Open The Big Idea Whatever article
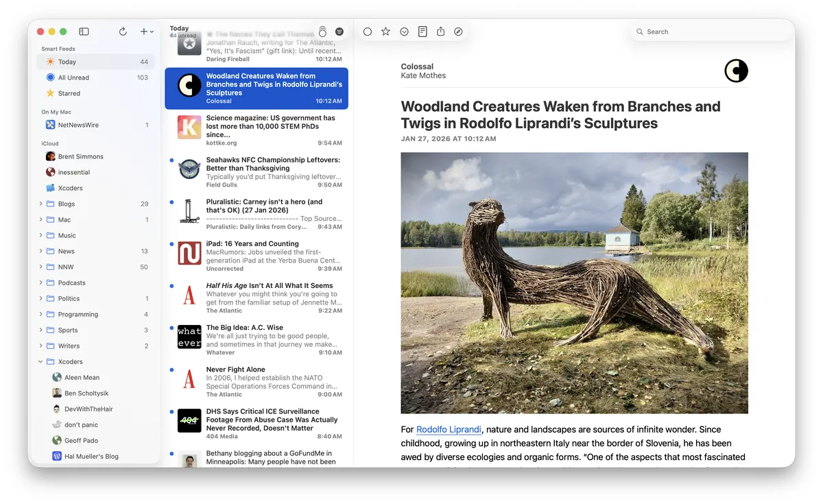The image size is (823, 504). pos(257,339)
